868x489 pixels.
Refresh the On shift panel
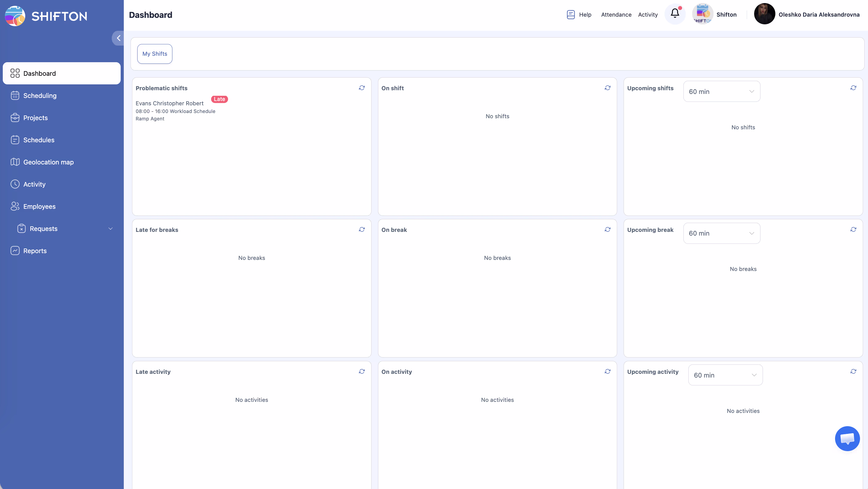click(x=608, y=88)
